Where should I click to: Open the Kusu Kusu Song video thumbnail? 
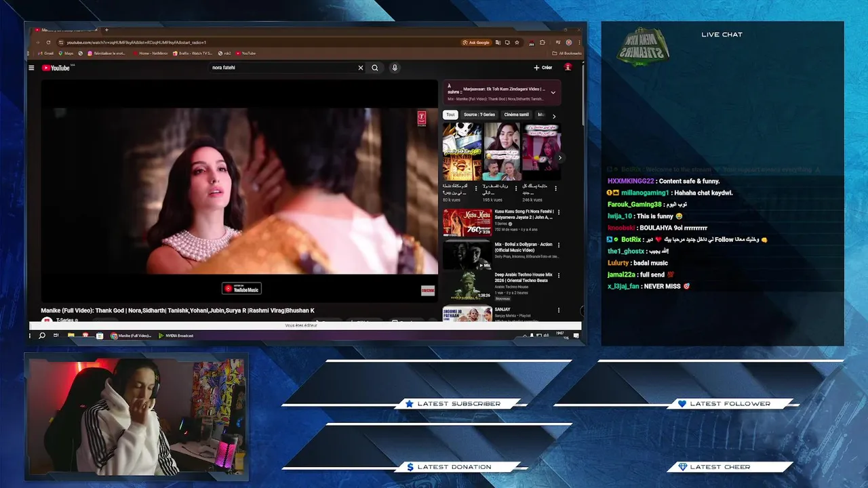pyautogui.click(x=467, y=222)
